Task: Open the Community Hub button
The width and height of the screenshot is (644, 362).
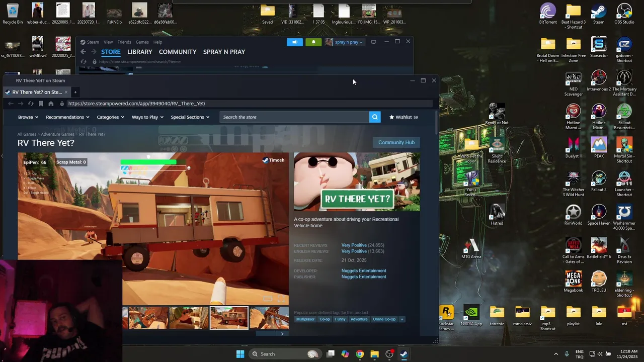Action: click(x=396, y=142)
